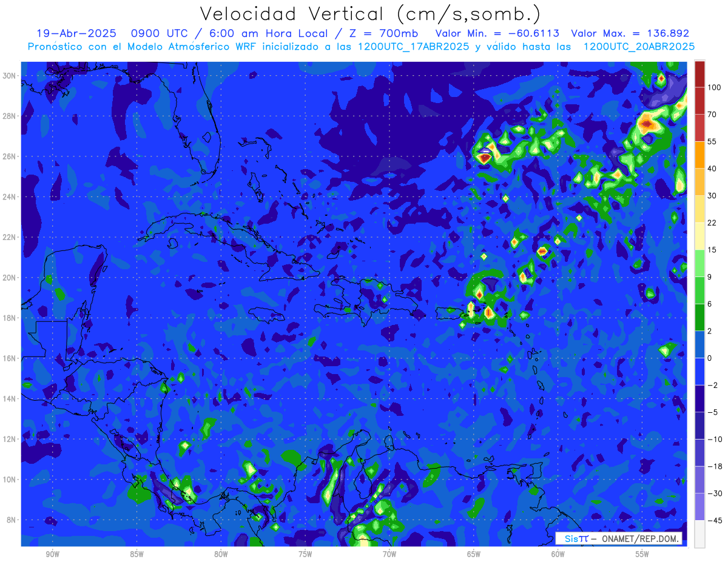This screenshot has width=728, height=562.
Task: Click the colorbar swatch between -2 and 0
Action: 699,372
